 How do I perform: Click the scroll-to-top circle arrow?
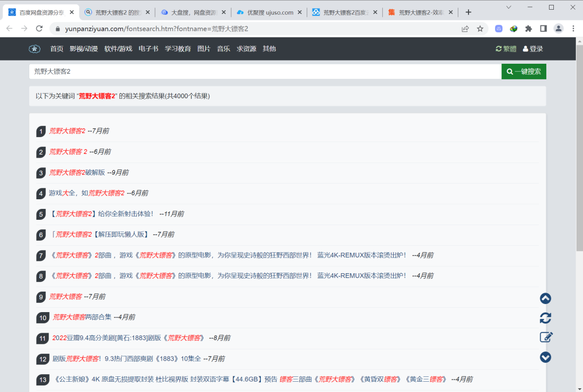(x=545, y=298)
